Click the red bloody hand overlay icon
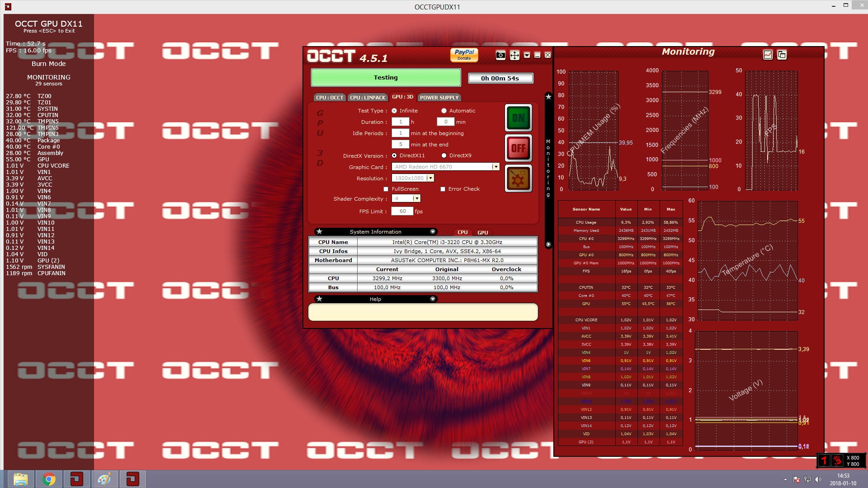Image resolution: width=868 pixels, height=488 pixels. [x=837, y=460]
